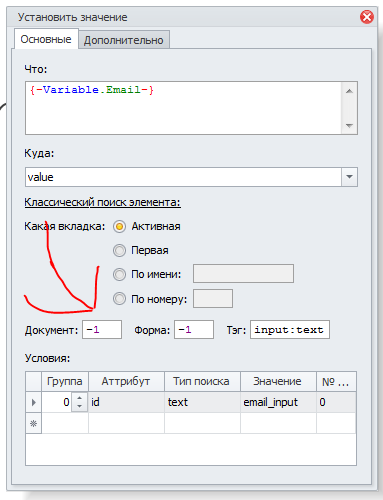This screenshot has width=383, height=500.
Task: Close the Установить значение dialog
Action: (x=366, y=17)
